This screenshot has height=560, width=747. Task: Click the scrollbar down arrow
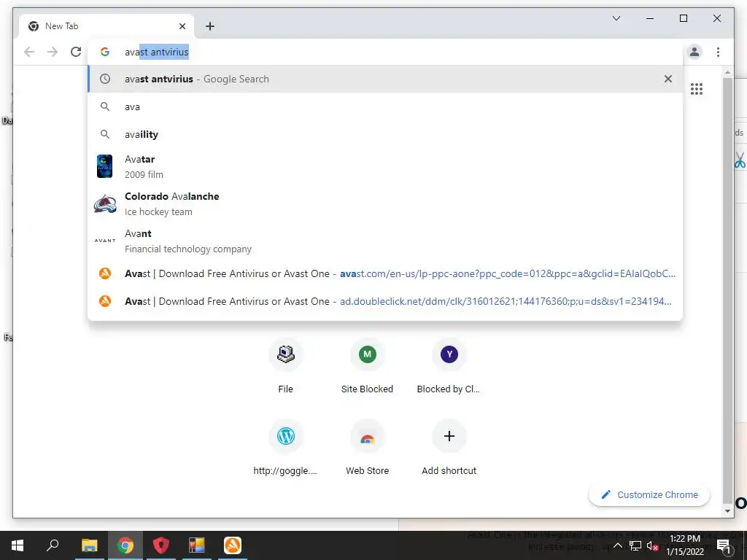(x=727, y=511)
